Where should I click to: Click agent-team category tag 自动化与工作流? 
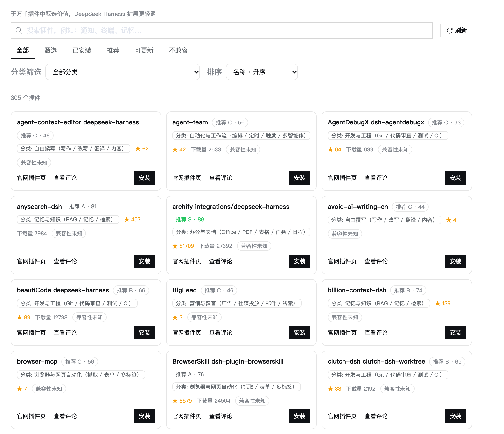click(241, 136)
